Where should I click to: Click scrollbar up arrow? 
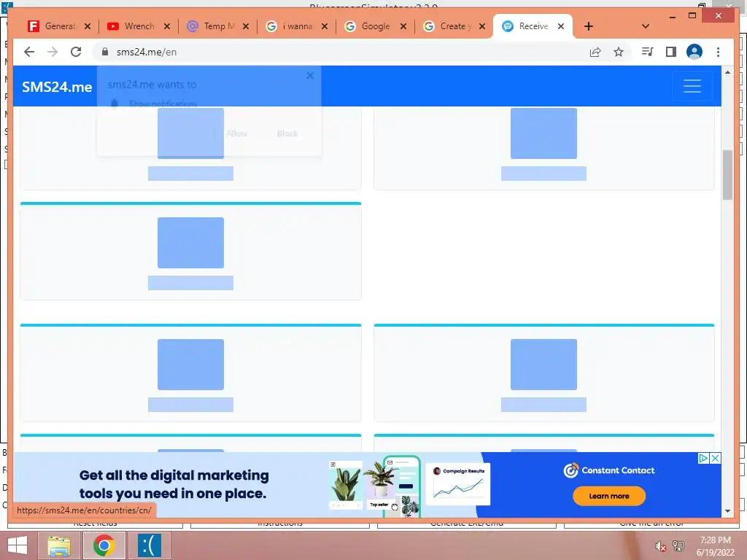click(727, 72)
